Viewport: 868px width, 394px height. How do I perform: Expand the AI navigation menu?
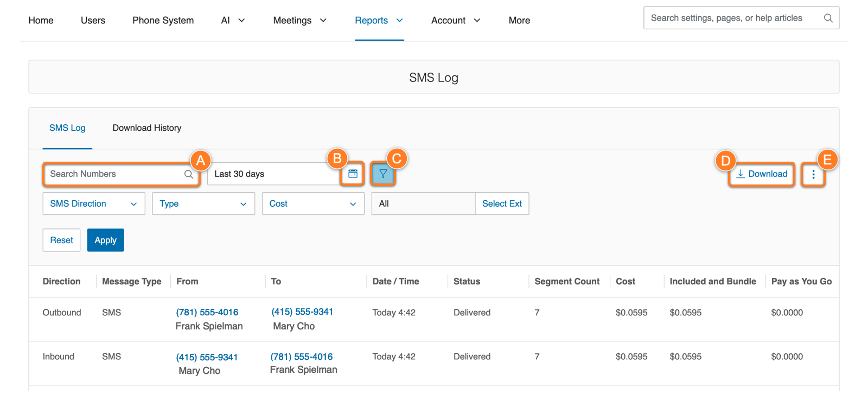coord(233,21)
